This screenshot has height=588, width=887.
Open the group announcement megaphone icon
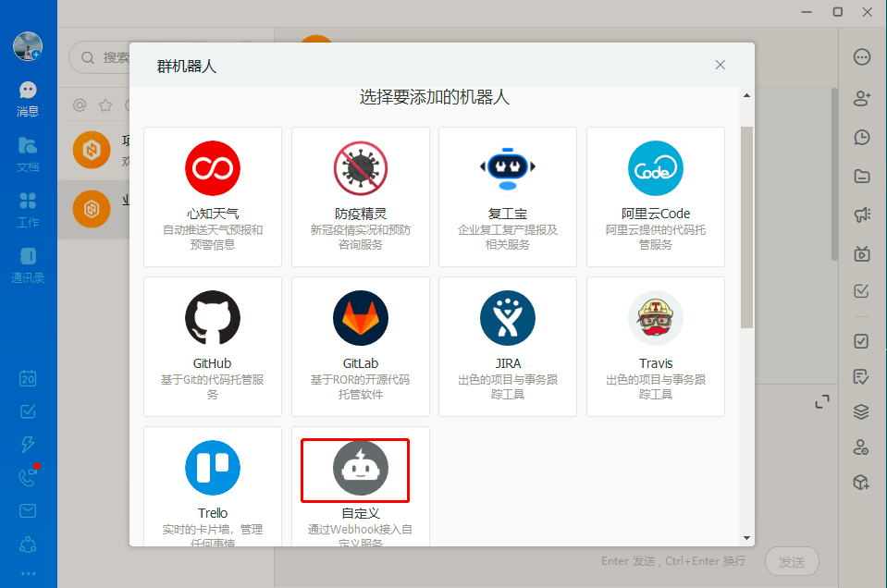[861, 214]
